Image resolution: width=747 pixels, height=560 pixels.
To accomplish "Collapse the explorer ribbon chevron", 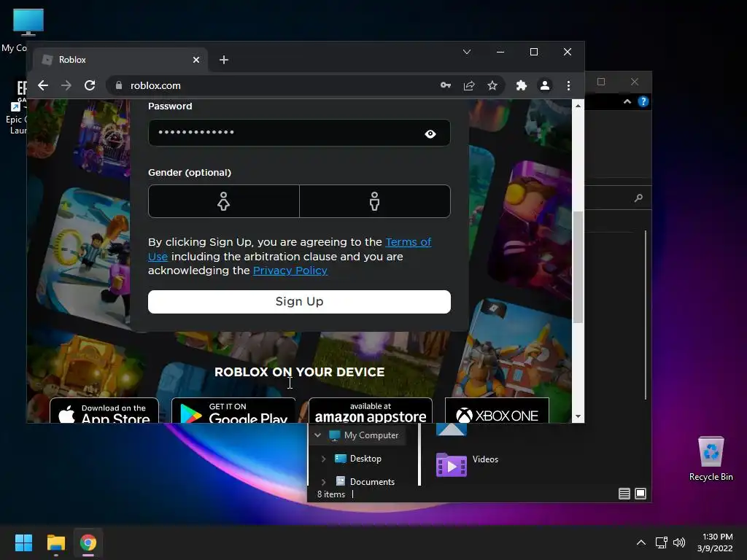I will (627, 101).
